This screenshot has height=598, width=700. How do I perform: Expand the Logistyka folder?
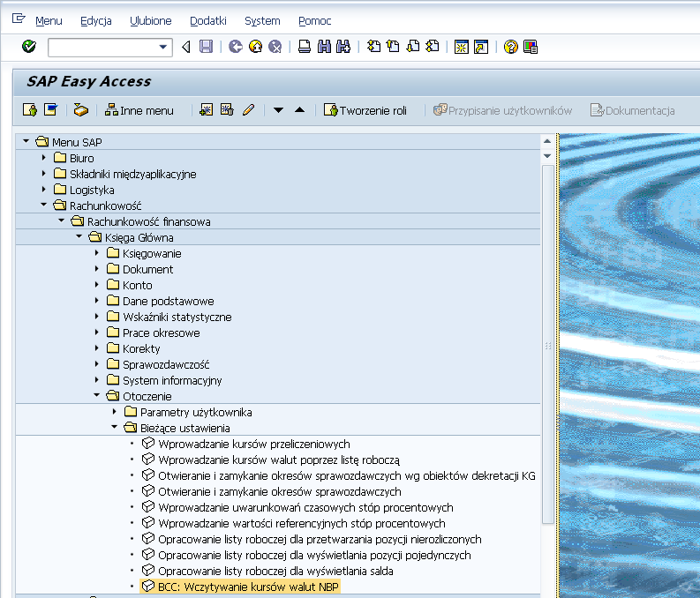pos(44,189)
